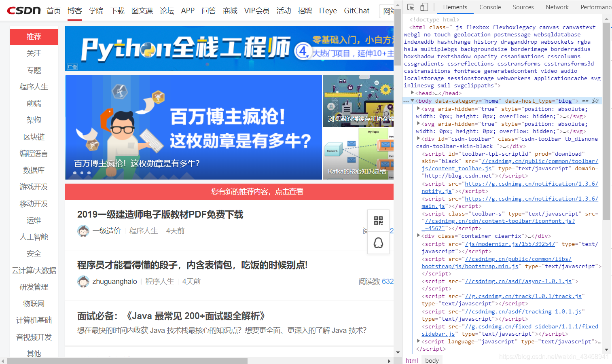This screenshot has width=612, height=364.
Task: Open 论坛 in the navigation bar
Action: coord(167,11)
